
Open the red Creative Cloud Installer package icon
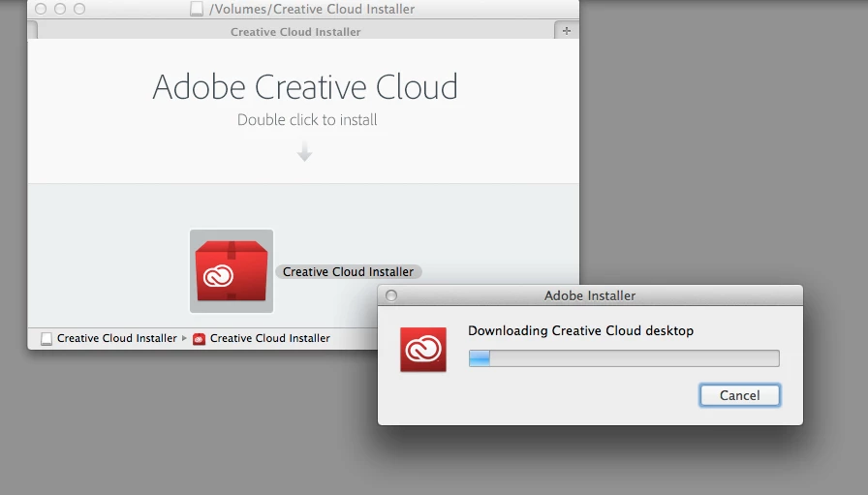[232, 271]
